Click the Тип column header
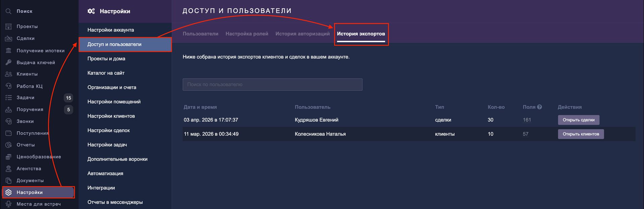Viewport: 644px width, 209px height. 439,107
